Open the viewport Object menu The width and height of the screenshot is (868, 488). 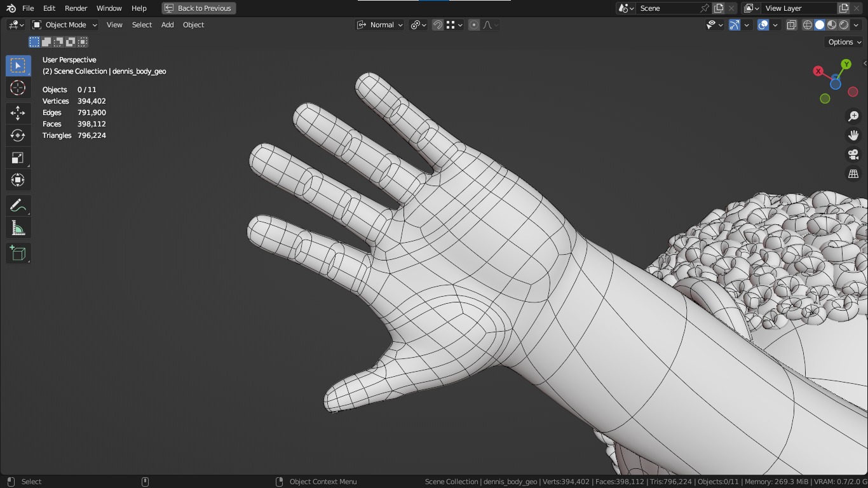click(193, 25)
